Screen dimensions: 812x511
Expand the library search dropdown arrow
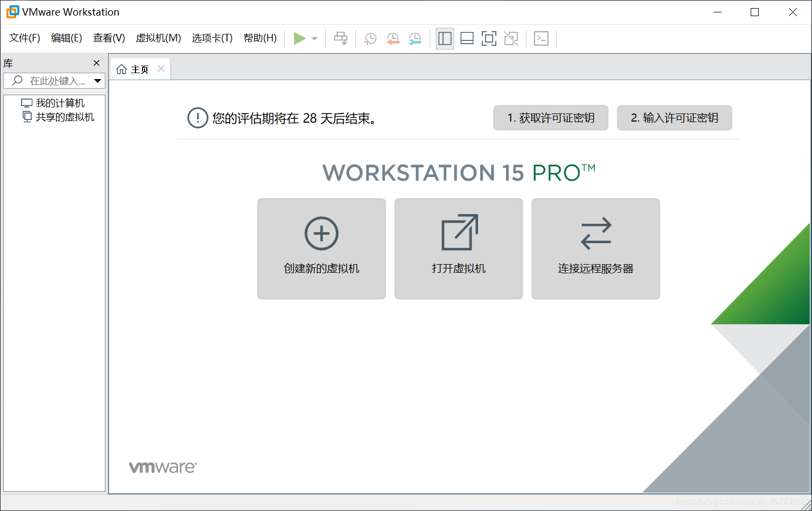tap(97, 81)
